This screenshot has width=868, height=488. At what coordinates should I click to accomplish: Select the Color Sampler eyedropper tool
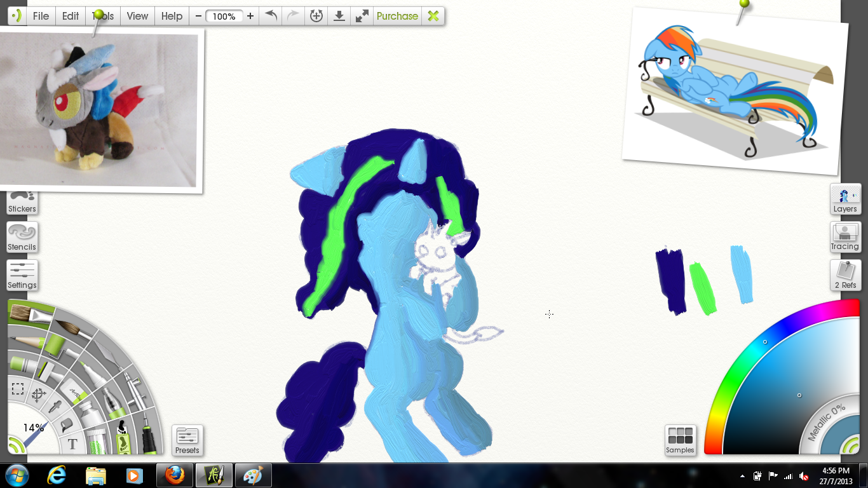coord(55,406)
